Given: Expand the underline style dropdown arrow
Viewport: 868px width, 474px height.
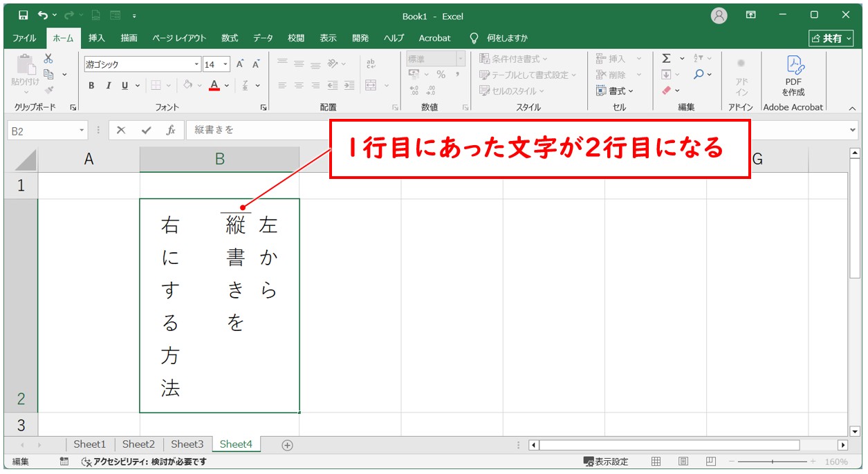Looking at the screenshot, I should tap(138, 86).
